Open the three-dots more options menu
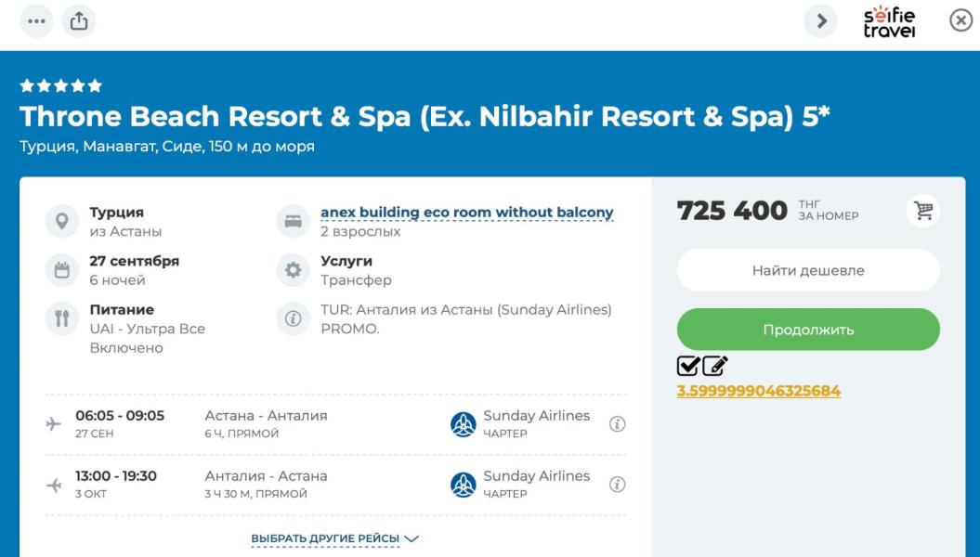Image resolution: width=980 pixels, height=557 pixels. point(36,20)
